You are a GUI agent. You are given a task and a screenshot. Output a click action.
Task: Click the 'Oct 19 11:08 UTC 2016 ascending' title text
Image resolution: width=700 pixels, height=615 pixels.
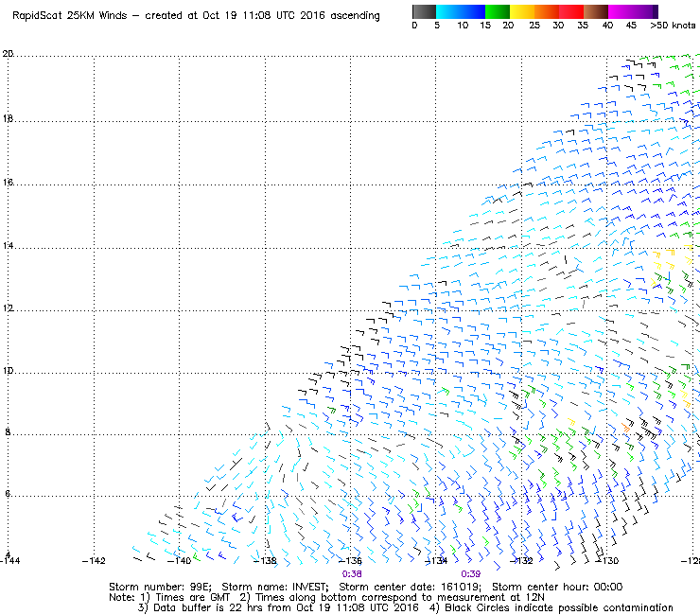291,15
